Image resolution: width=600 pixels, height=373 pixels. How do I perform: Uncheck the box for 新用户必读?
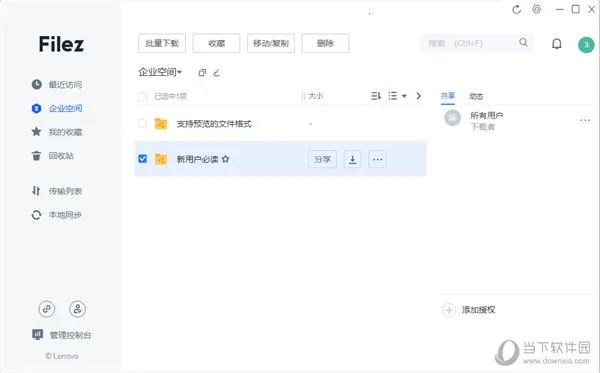click(142, 159)
